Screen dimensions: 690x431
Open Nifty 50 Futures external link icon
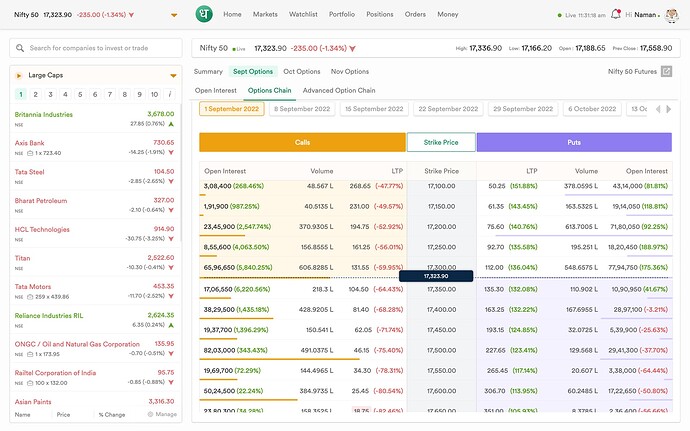[x=667, y=71]
